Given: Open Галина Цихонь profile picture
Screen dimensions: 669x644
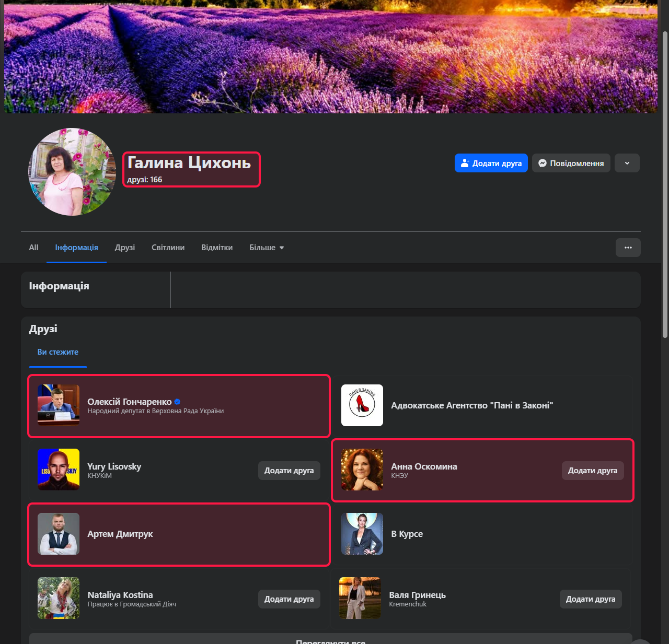Looking at the screenshot, I should (x=72, y=172).
